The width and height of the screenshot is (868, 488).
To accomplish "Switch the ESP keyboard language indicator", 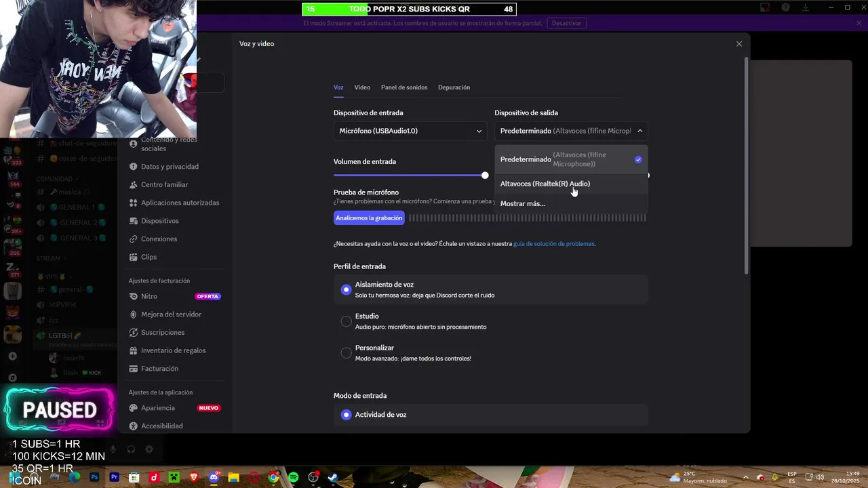I will coord(792,477).
